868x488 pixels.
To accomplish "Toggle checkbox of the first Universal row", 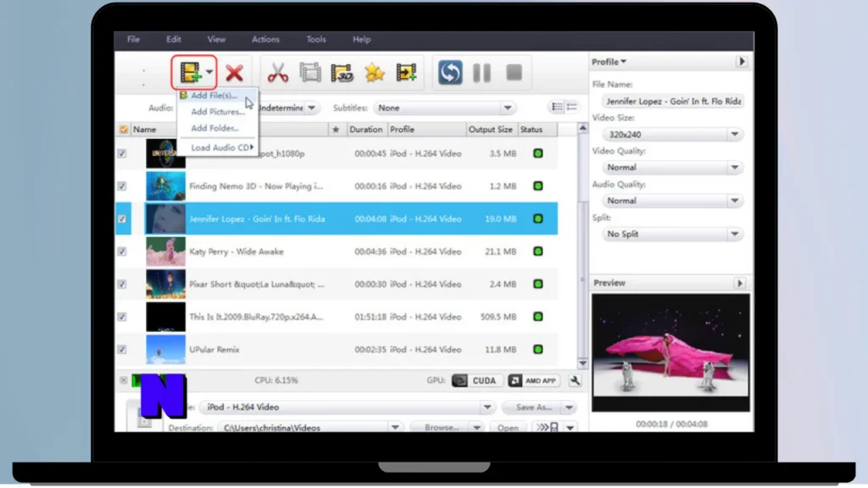I will pyautogui.click(x=122, y=154).
